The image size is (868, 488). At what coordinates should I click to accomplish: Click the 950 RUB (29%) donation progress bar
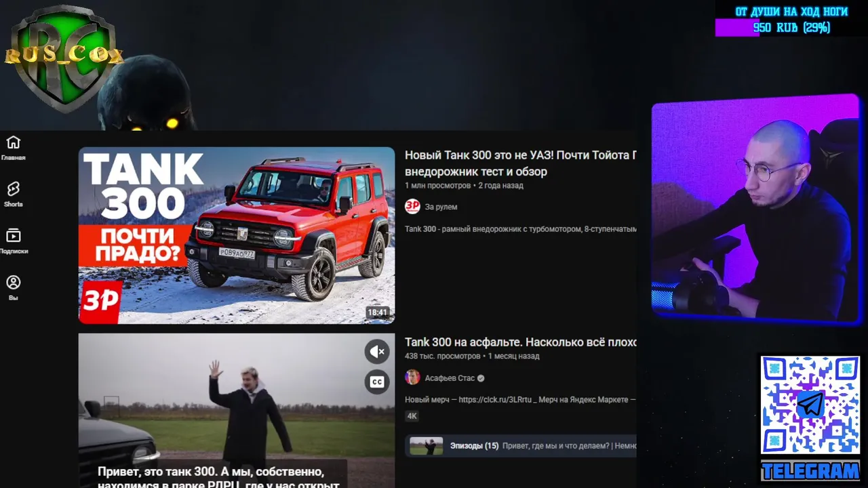pyautogui.click(x=791, y=28)
